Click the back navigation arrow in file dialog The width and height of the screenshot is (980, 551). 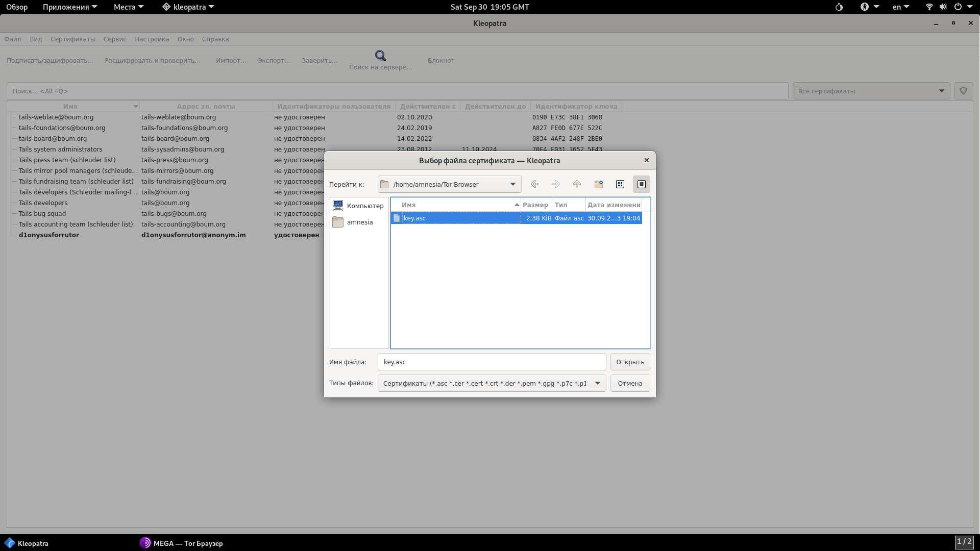tap(534, 184)
